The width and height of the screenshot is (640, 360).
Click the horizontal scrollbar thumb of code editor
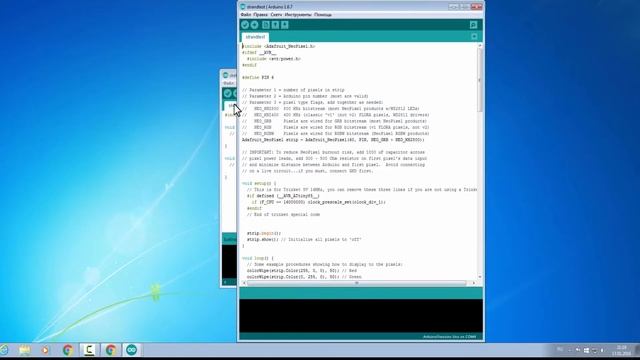click(x=357, y=283)
